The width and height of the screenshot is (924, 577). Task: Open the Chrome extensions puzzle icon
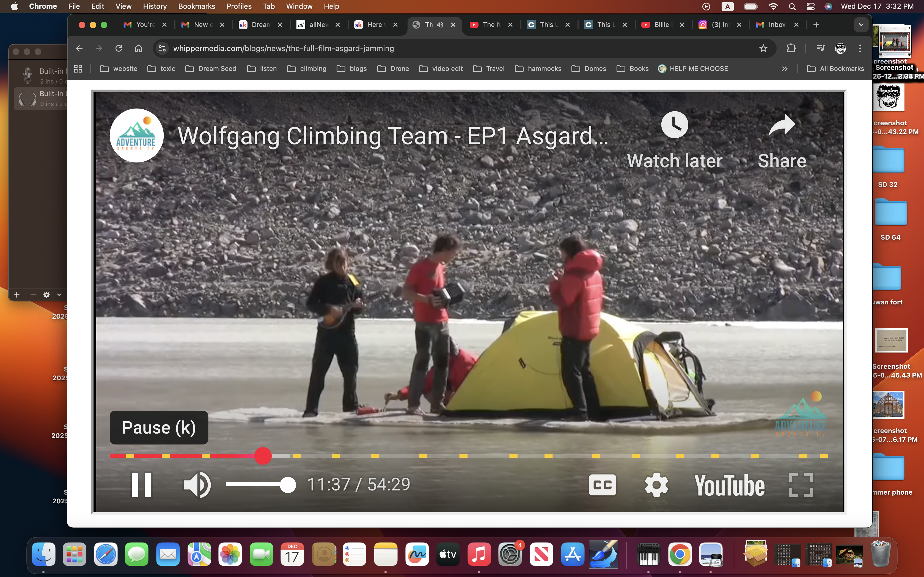[x=791, y=48]
